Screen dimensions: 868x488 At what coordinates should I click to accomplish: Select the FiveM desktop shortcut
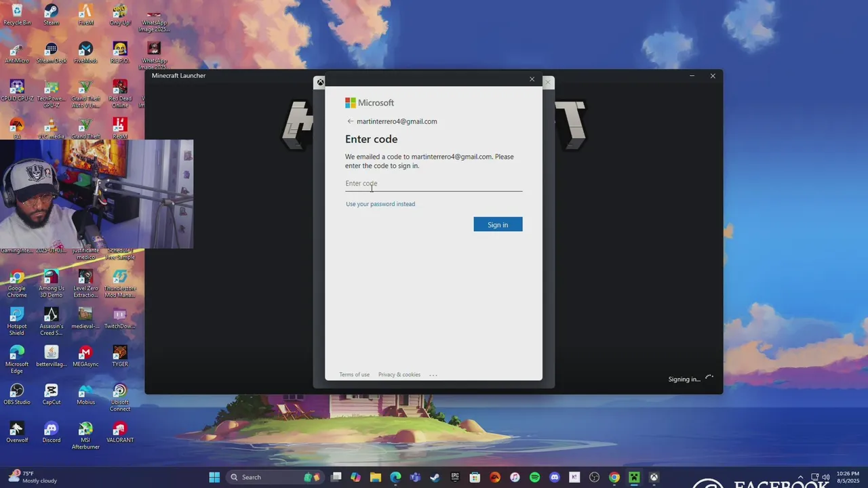tap(85, 15)
